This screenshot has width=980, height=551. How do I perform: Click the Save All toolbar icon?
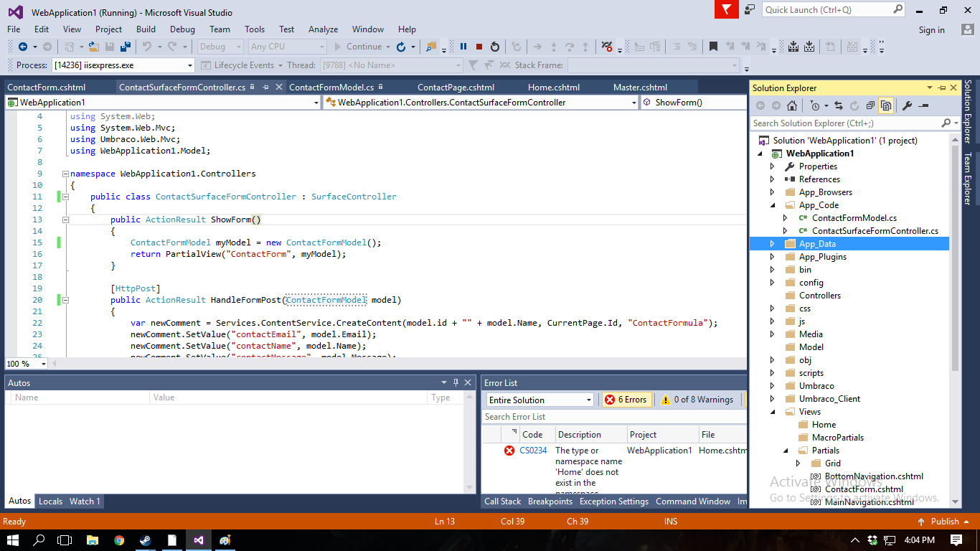click(126, 47)
